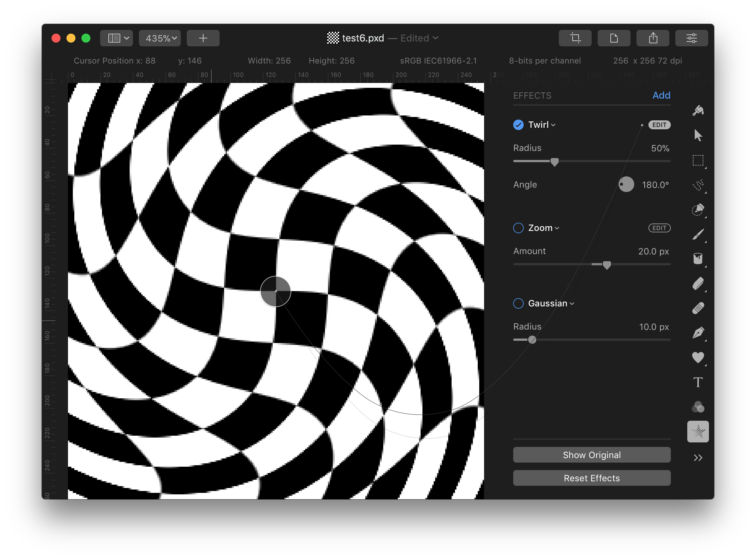This screenshot has width=756, height=559.
Task: Open the Zoom effect type dropdown
Action: point(544,228)
